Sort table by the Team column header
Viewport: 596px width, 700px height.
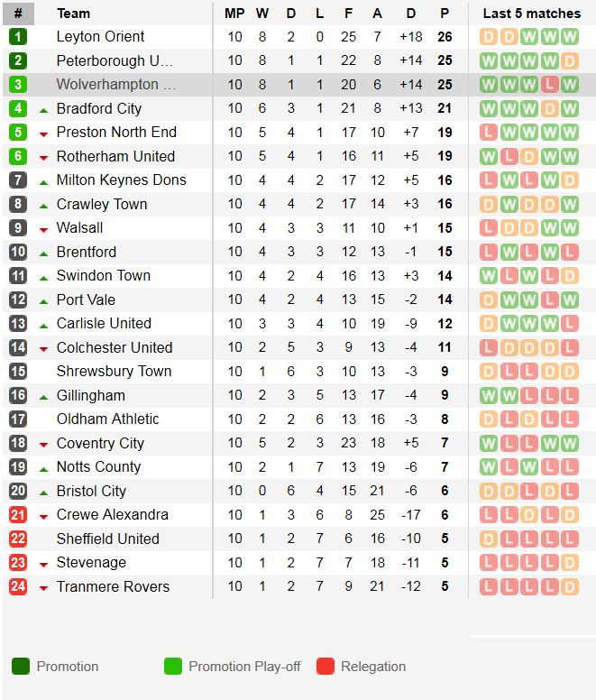pyautogui.click(x=73, y=14)
